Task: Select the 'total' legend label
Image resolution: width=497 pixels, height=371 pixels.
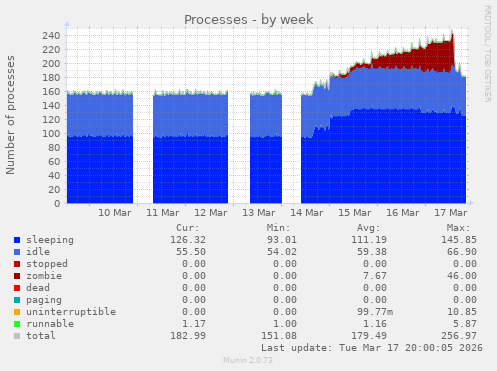Action: click(x=41, y=336)
